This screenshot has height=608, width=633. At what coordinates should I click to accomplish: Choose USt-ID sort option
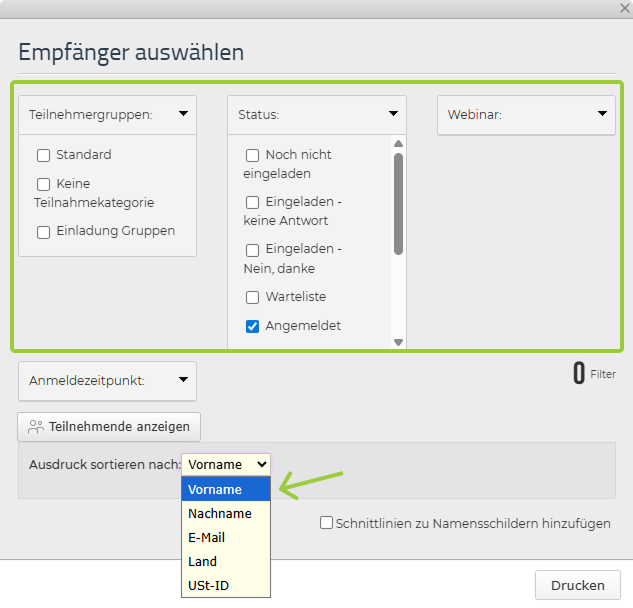pos(208,585)
